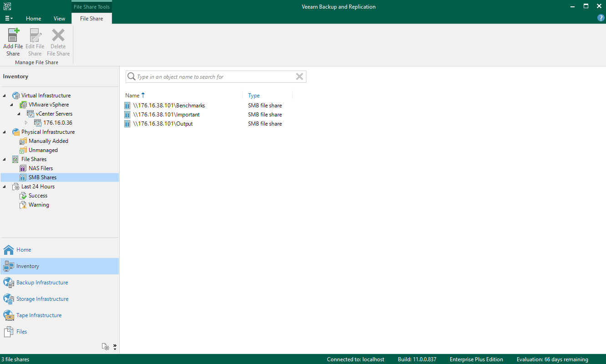The width and height of the screenshot is (606, 364).
Task: Click the vCenter Servers icon
Action: coord(31,114)
